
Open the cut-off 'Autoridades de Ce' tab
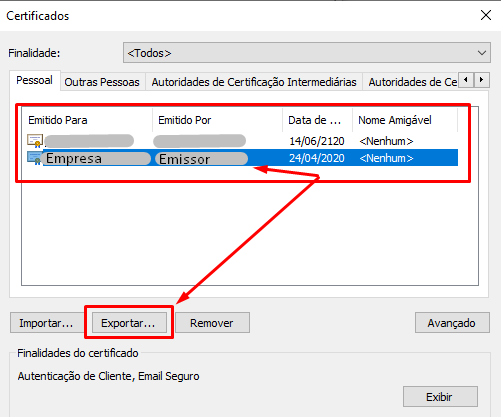[412, 82]
